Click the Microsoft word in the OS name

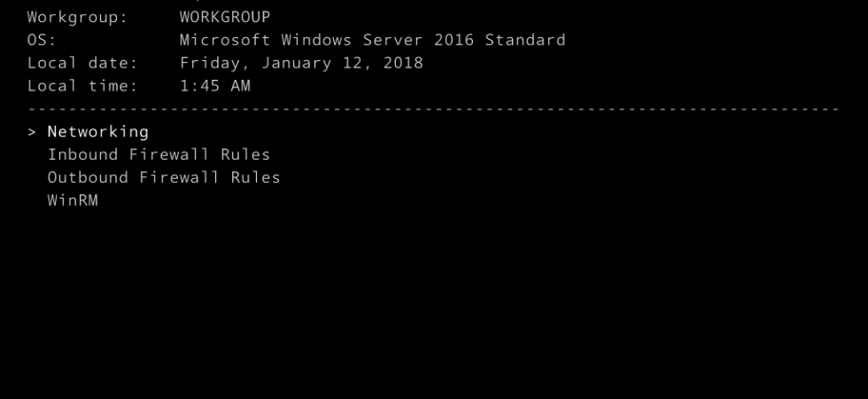coord(225,41)
